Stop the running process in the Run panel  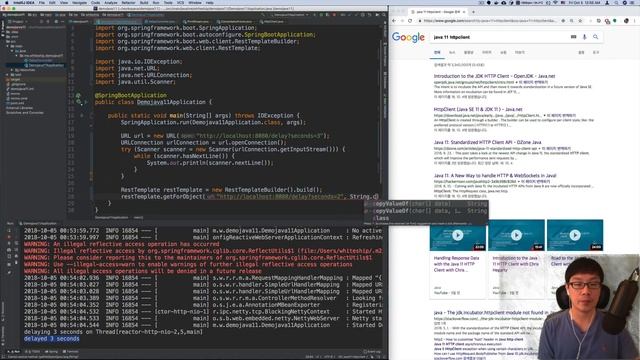(x=9, y=237)
